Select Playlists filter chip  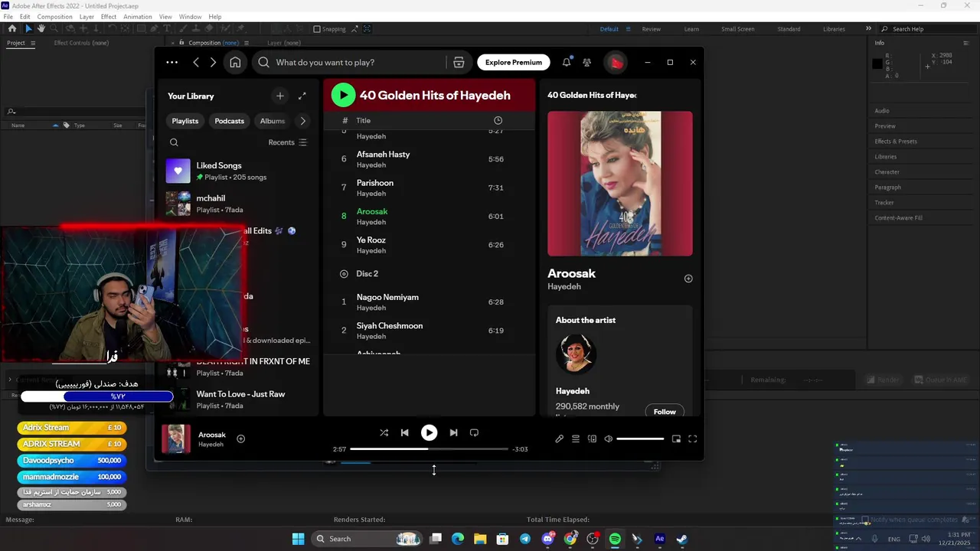tap(185, 121)
